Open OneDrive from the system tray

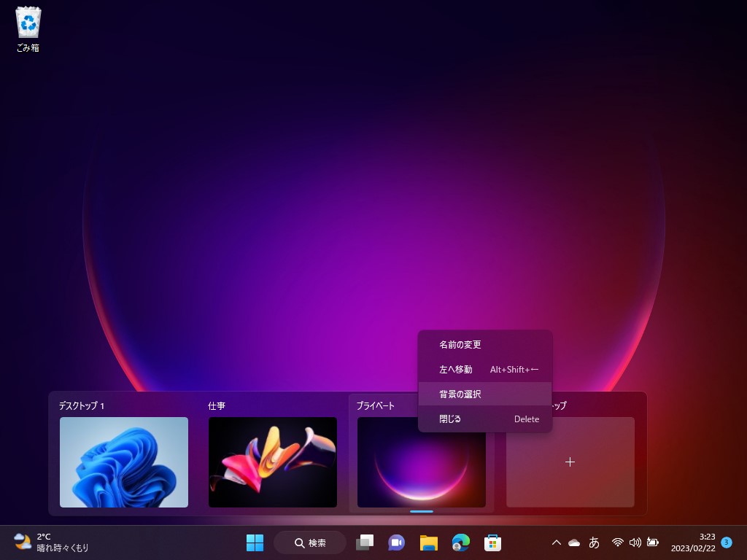574,542
